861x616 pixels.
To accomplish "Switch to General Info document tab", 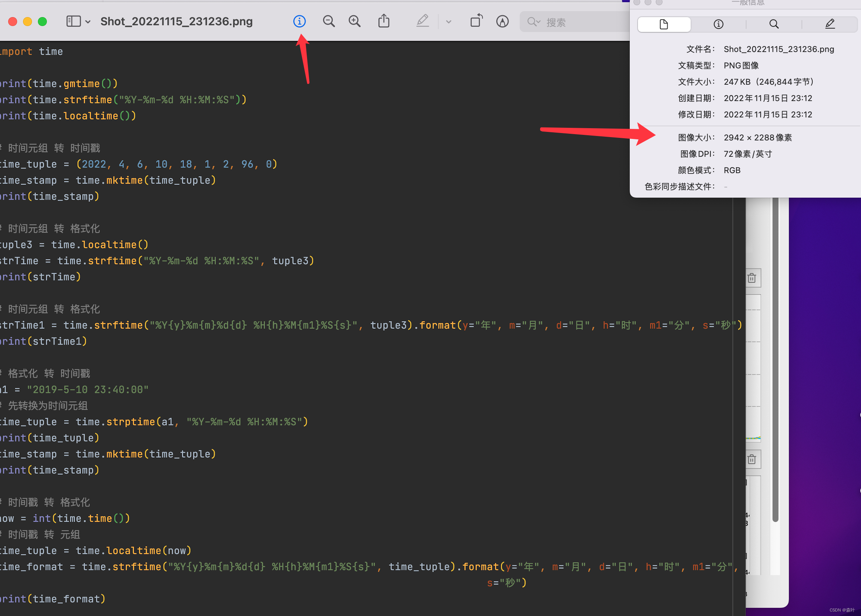I will [664, 24].
